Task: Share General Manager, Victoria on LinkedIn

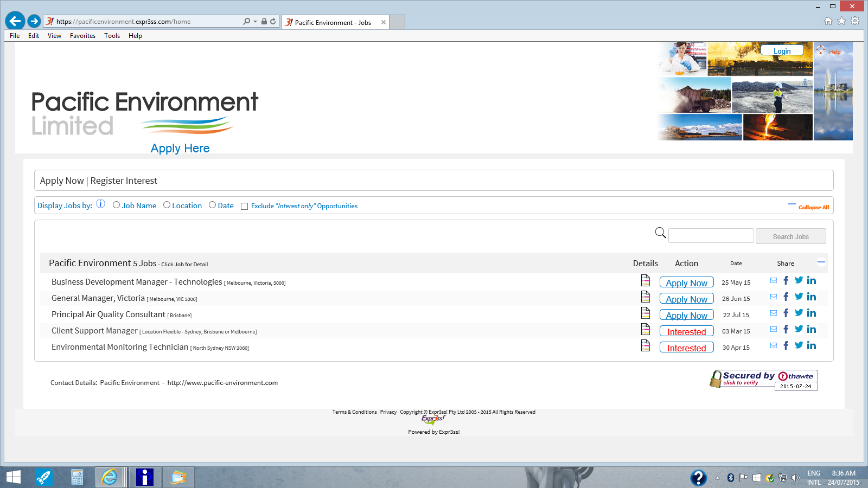Action: [812, 297]
